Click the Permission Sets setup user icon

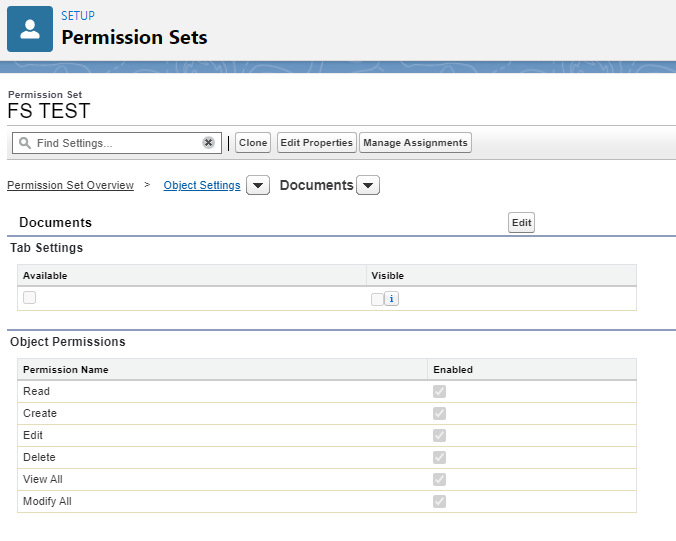[x=29, y=28]
